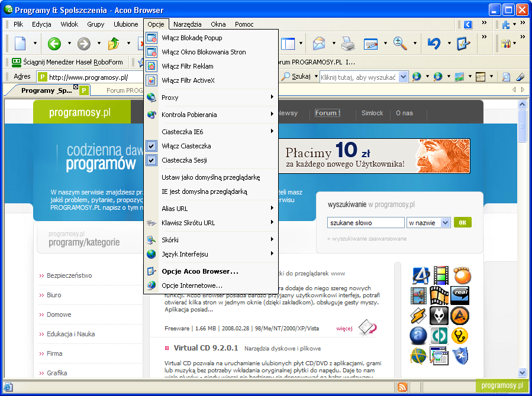
Task: Open the Ulubione menu
Action: click(126, 24)
